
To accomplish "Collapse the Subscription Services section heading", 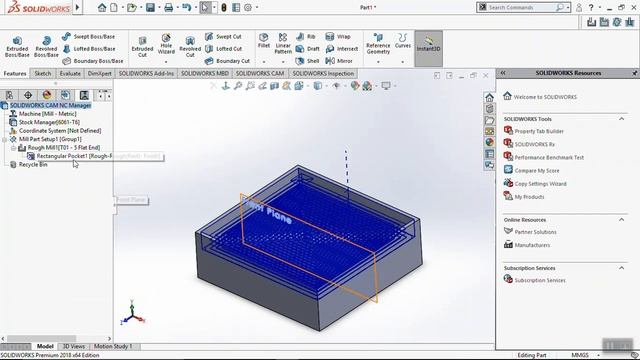I will coord(621,268).
